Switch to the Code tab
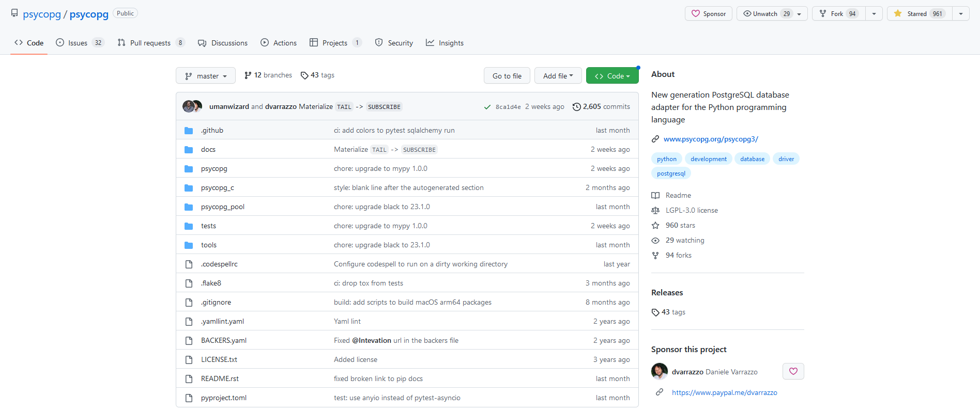 [29, 43]
